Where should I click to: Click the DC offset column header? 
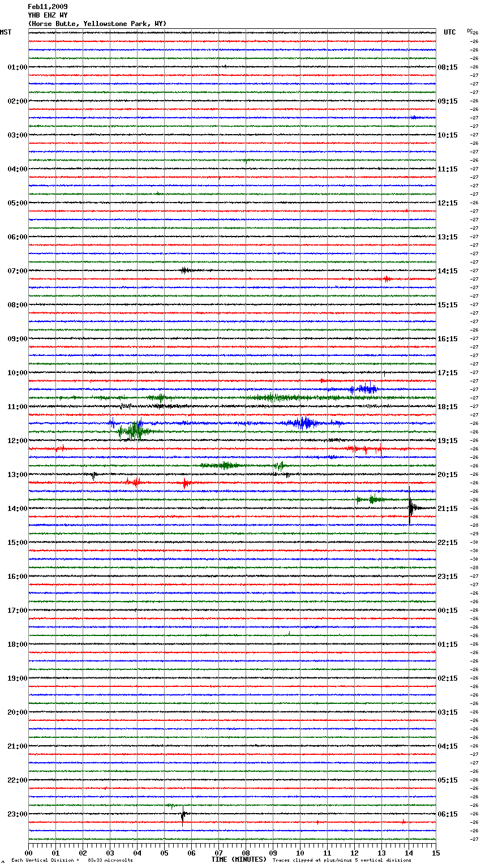point(469,31)
